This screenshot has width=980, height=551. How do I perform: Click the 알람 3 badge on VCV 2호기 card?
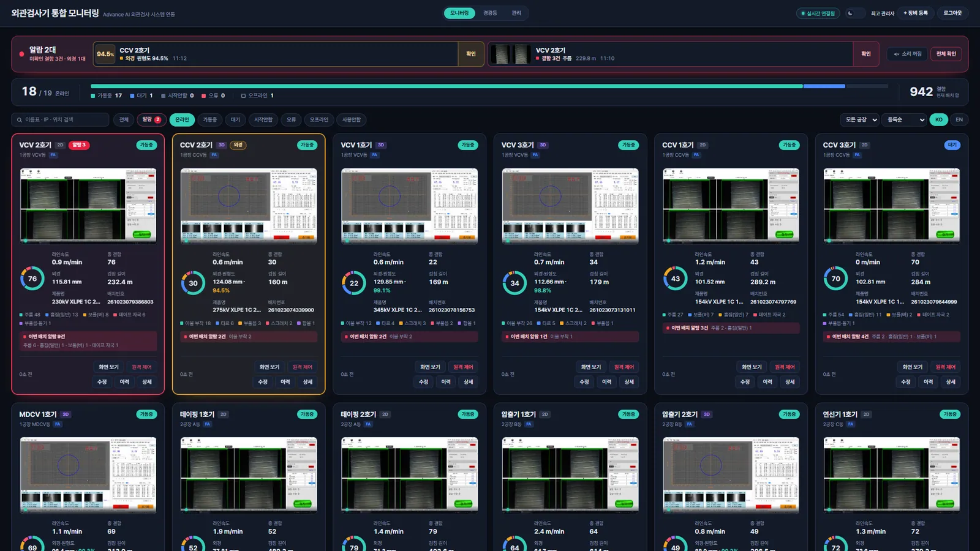click(x=79, y=145)
